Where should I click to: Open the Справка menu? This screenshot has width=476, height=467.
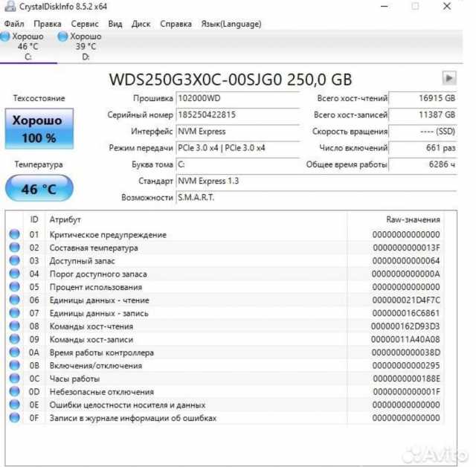click(176, 24)
